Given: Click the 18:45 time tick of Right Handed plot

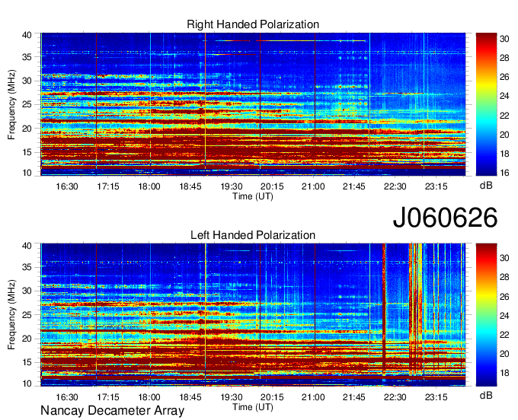Looking at the screenshot, I should [x=190, y=186].
